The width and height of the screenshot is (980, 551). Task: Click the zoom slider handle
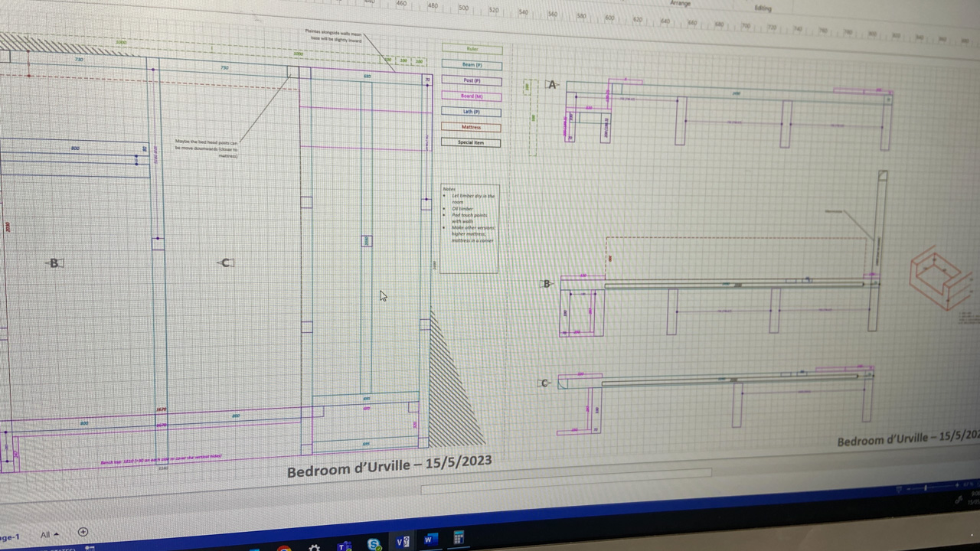[x=926, y=487]
